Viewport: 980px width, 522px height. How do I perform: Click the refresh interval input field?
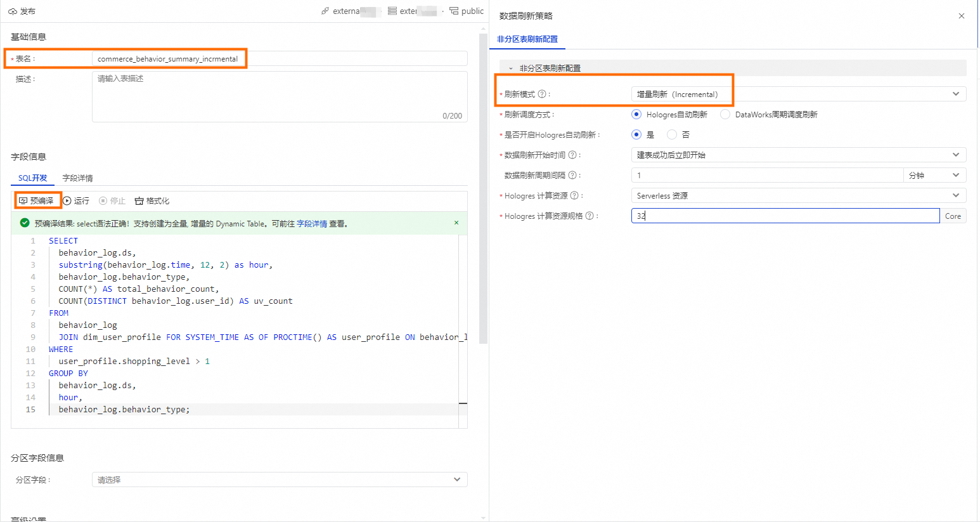click(767, 175)
